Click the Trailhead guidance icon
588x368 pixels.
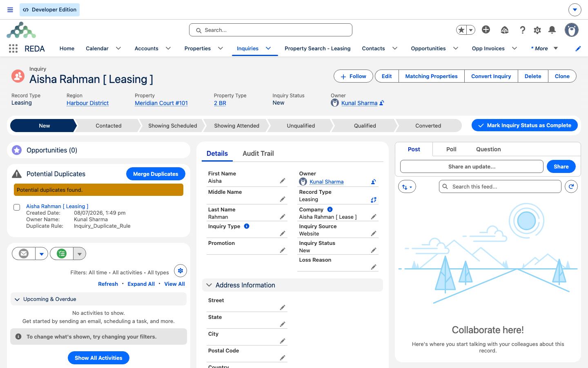[505, 30]
